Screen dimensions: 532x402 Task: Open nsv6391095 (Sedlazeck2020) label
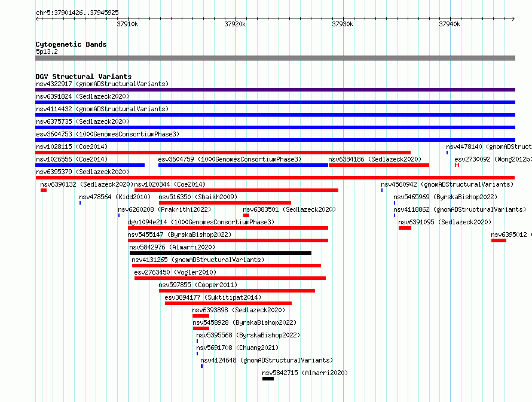coord(445,222)
